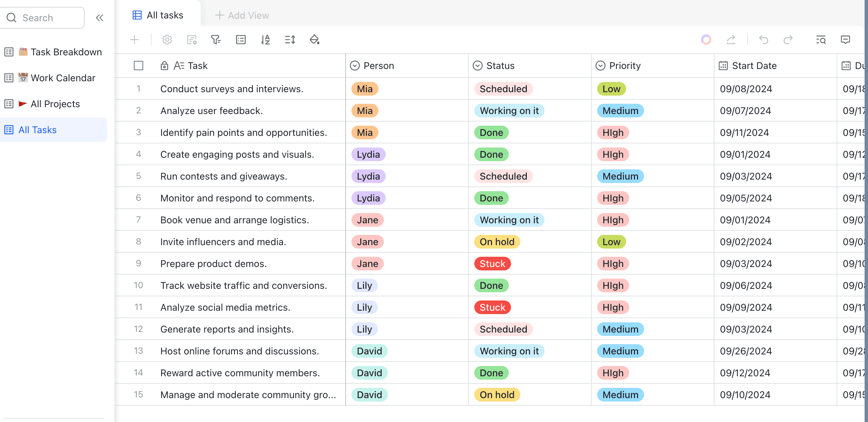Image resolution: width=868 pixels, height=422 pixels.
Task: Click the redo arrow icon
Action: coord(788,40)
